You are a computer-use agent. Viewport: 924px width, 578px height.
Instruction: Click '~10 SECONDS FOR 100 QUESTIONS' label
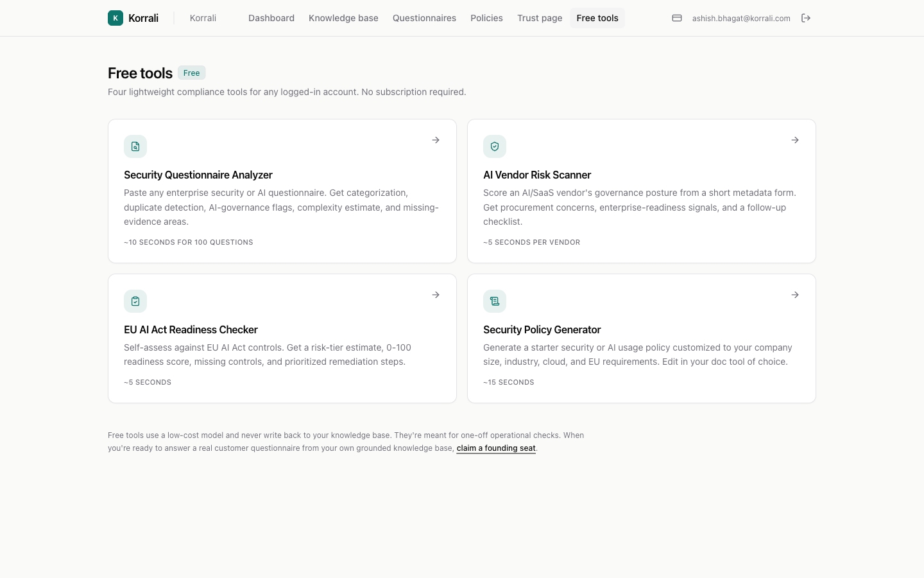point(189,242)
